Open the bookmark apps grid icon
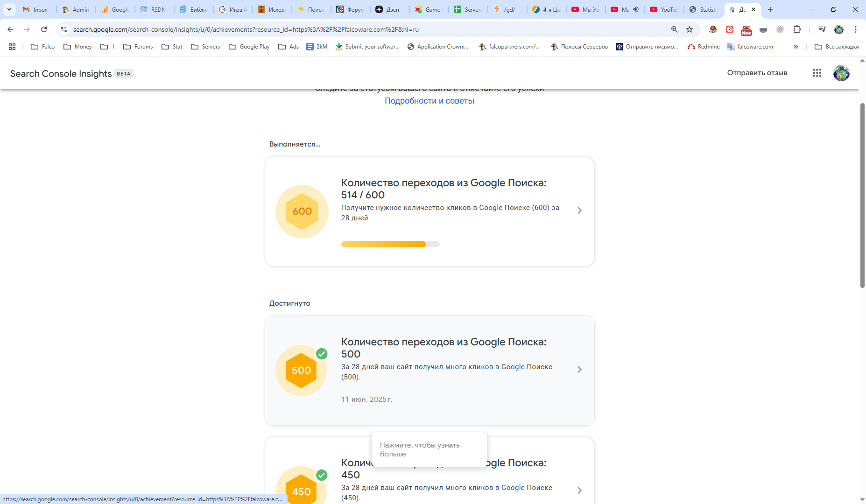The width and height of the screenshot is (866, 504). tap(12, 47)
